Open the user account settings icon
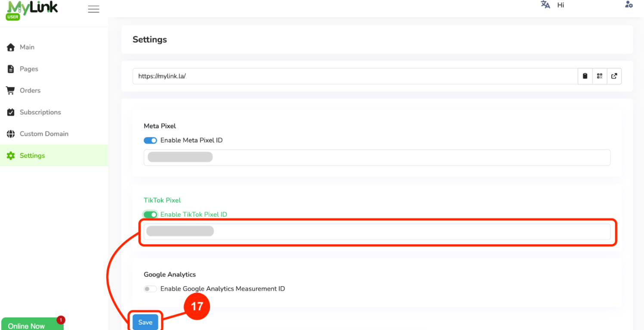Image resolution: width=644 pixels, height=330 pixels. pyautogui.click(x=629, y=5)
